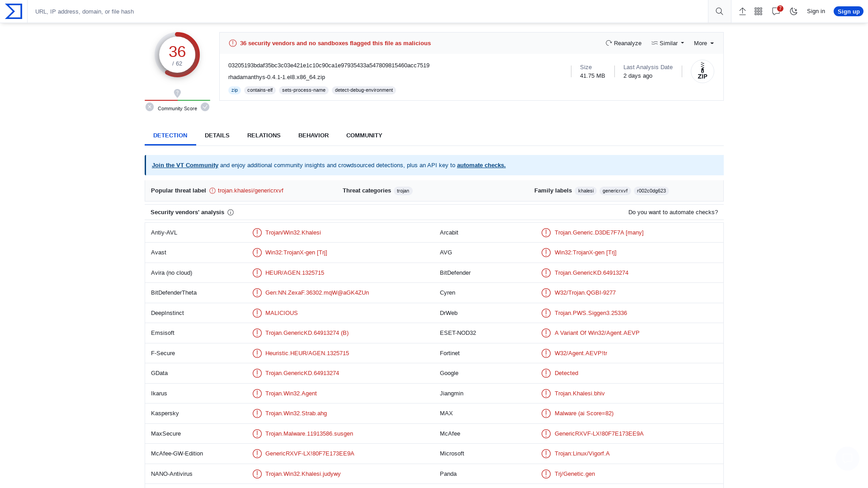Expand the Similar dropdown
The image size is (868, 488).
668,43
